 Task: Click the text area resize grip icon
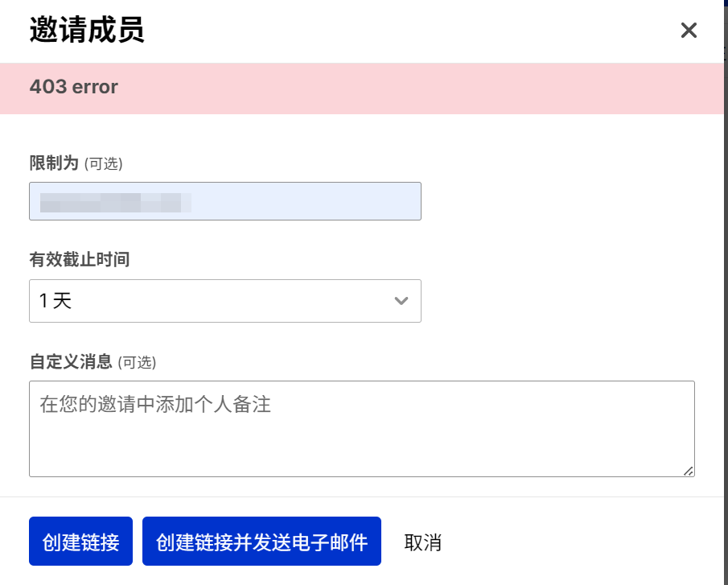tap(689, 471)
